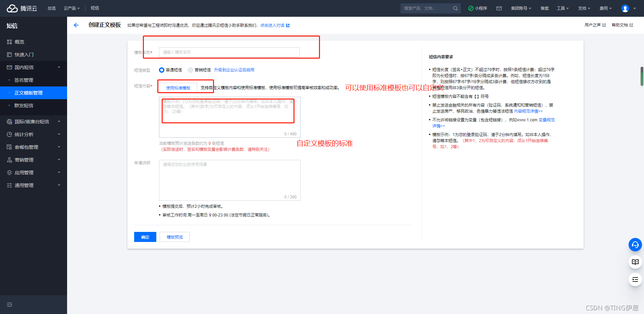Viewport: 644px width, 314px height.
Task: Open the 费用 dropdown menu
Action: point(606,8)
